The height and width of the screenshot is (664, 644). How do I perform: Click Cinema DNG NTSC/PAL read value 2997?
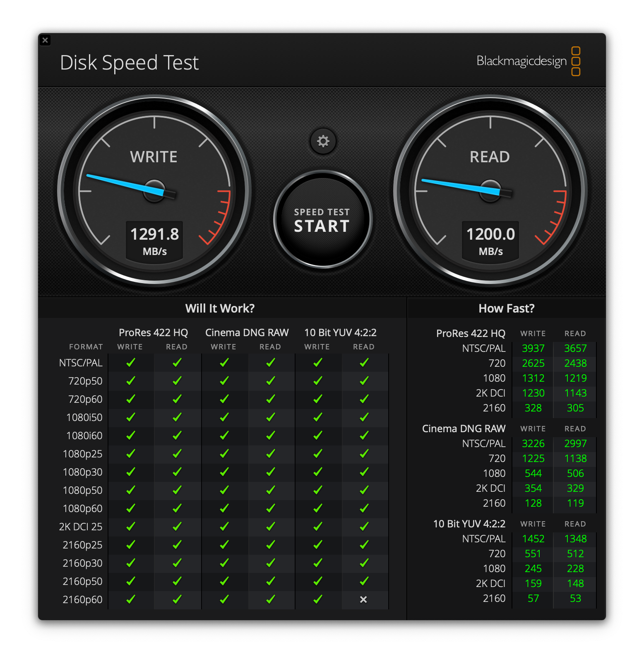tap(575, 444)
